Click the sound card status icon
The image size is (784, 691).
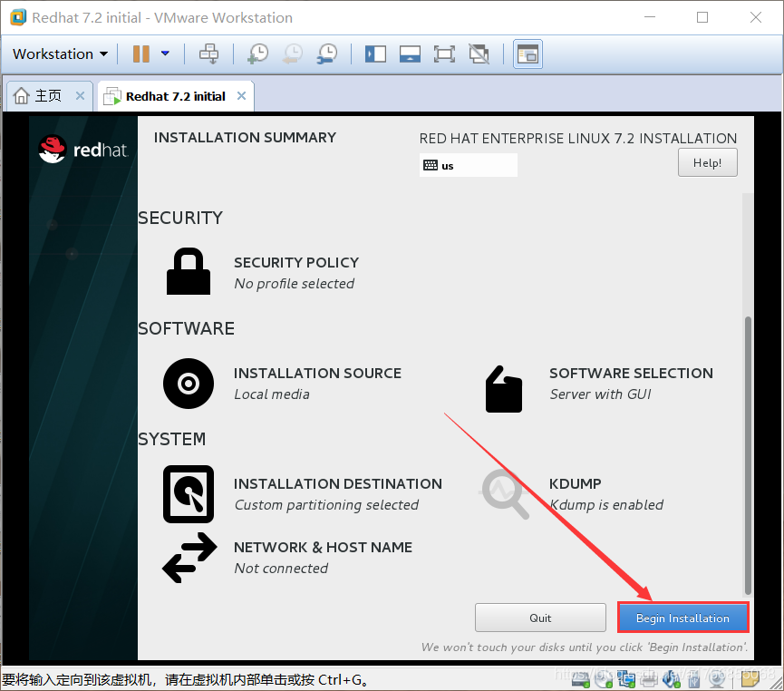[671, 679]
